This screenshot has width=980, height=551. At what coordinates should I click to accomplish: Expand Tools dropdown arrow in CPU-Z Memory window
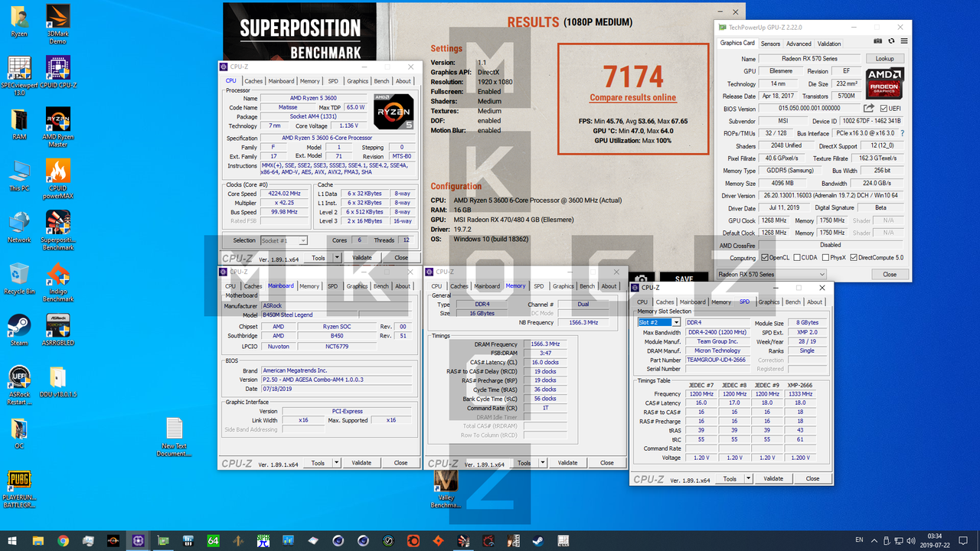click(x=544, y=463)
